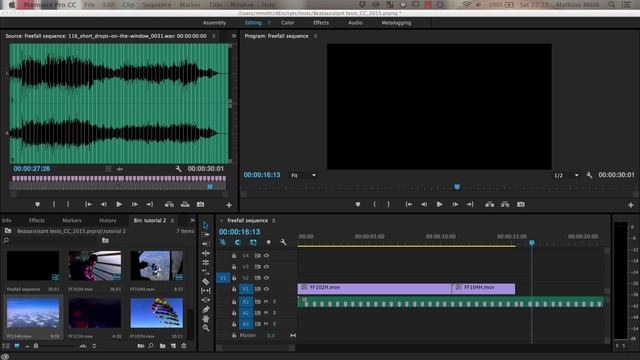Solo audio track A2
640x360 pixels.
pyautogui.click(x=274, y=313)
